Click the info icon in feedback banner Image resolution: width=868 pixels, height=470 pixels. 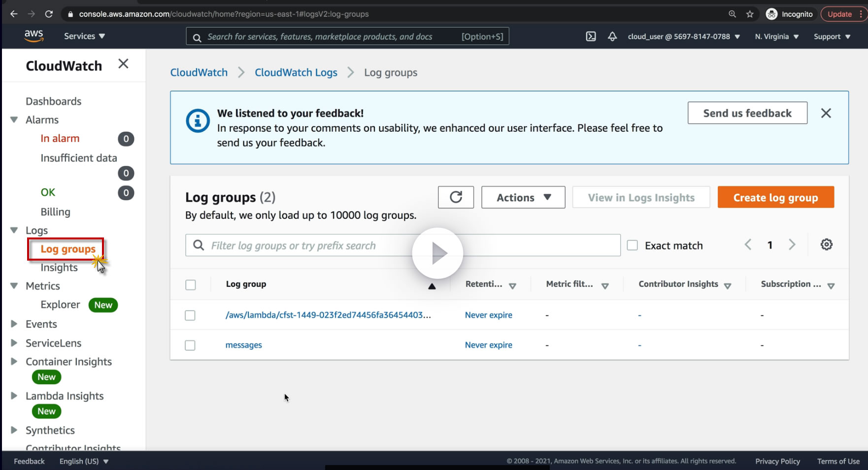(x=198, y=121)
